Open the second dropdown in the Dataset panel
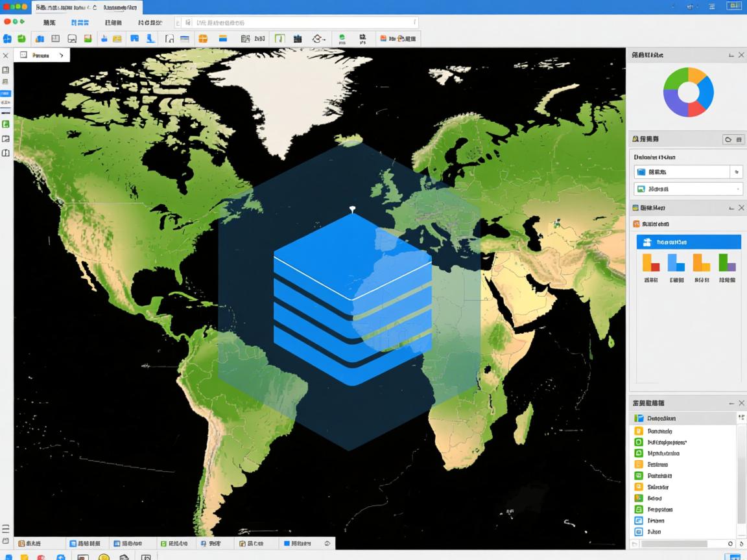The height and width of the screenshot is (560, 747). click(739, 189)
